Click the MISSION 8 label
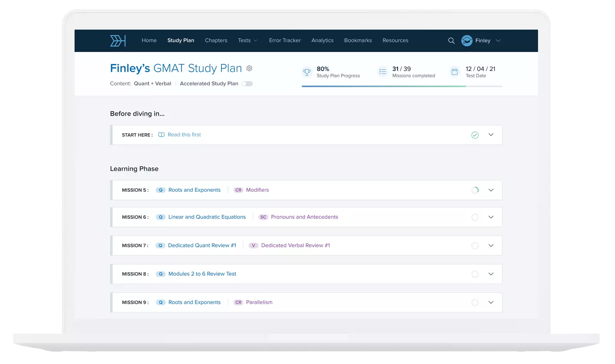 pos(135,274)
